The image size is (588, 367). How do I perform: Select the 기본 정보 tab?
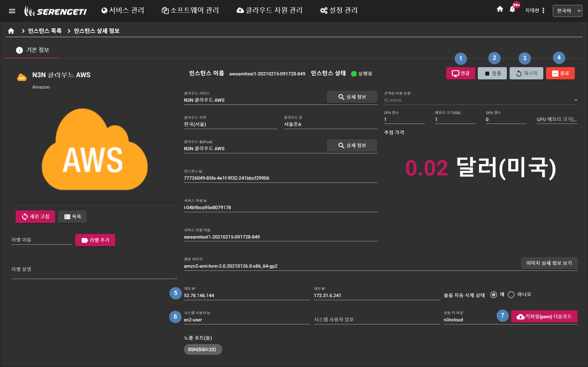(32, 50)
